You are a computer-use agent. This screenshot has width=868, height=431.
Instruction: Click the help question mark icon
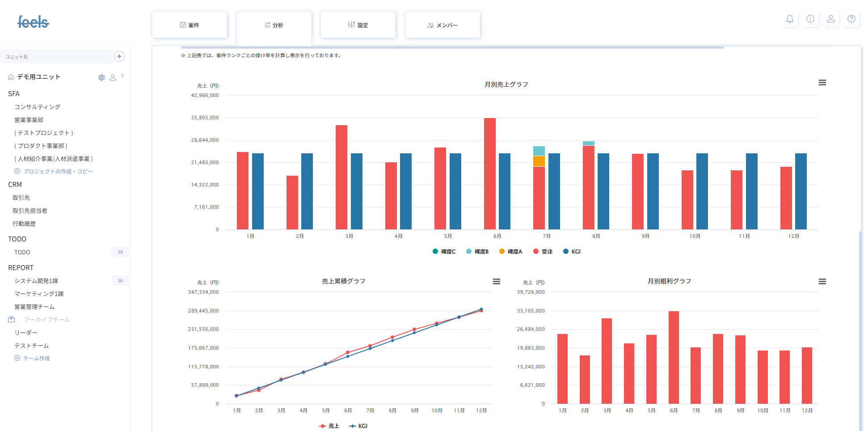pyautogui.click(x=851, y=19)
